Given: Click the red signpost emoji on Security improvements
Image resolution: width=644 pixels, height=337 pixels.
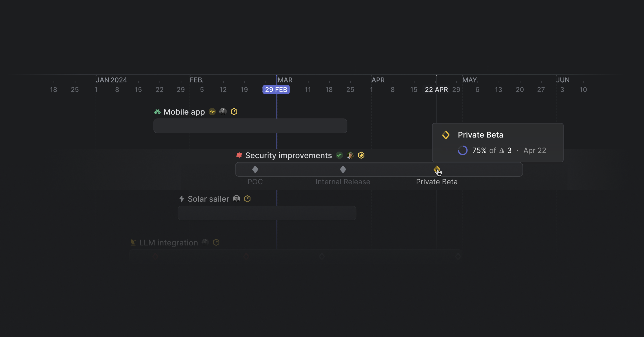Looking at the screenshot, I should [x=239, y=155].
